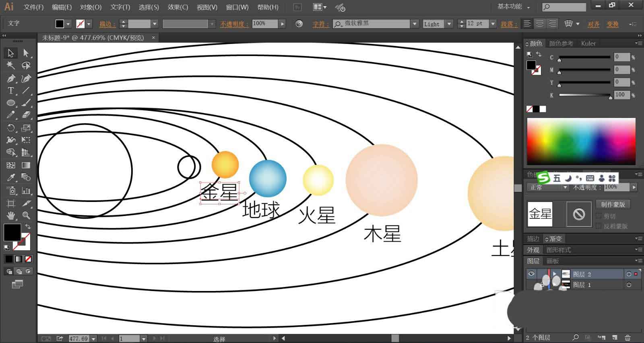Click the K channel slider
Image resolution: width=644 pixels, height=343 pixels.
coord(585,95)
